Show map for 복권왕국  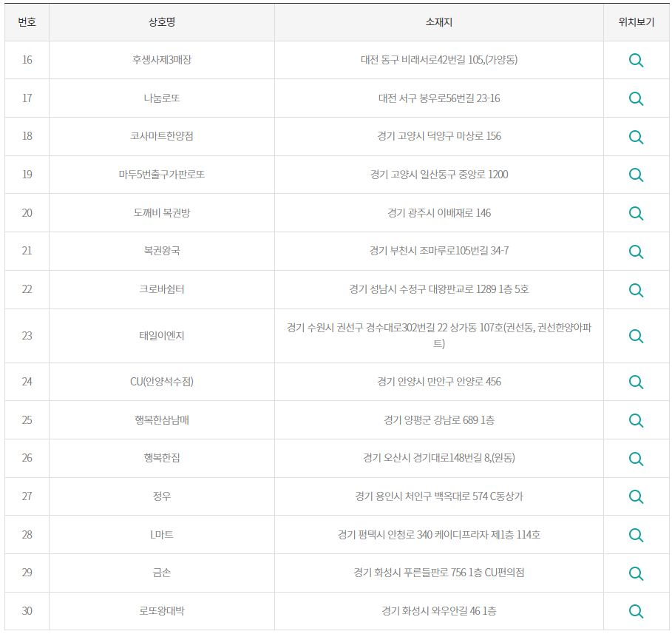[636, 252]
